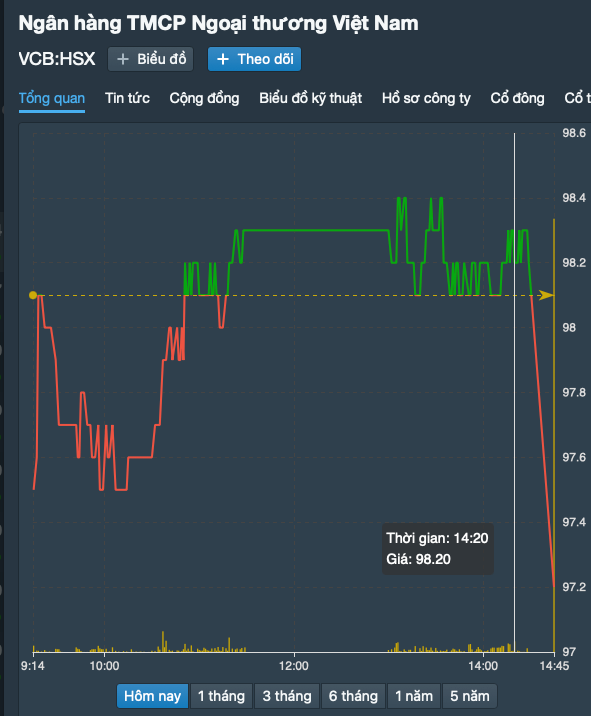Click the 14:20 price tooltip box
The width and height of the screenshot is (591, 716).
pos(438,549)
